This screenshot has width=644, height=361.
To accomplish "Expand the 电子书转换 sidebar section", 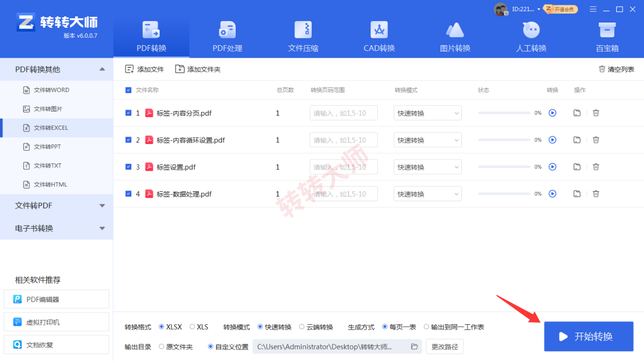I will click(x=102, y=228).
